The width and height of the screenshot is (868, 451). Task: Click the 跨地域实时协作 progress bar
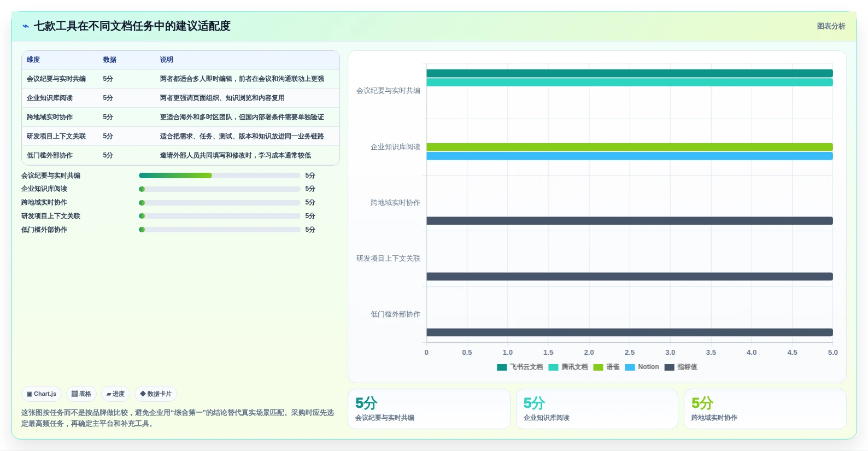coord(220,203)
